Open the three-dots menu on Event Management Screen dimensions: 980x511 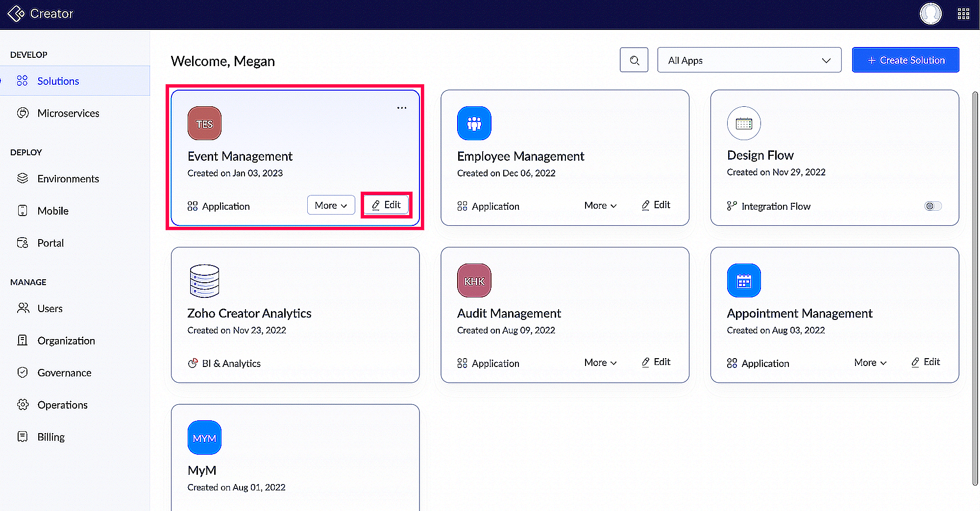[402, 108]
